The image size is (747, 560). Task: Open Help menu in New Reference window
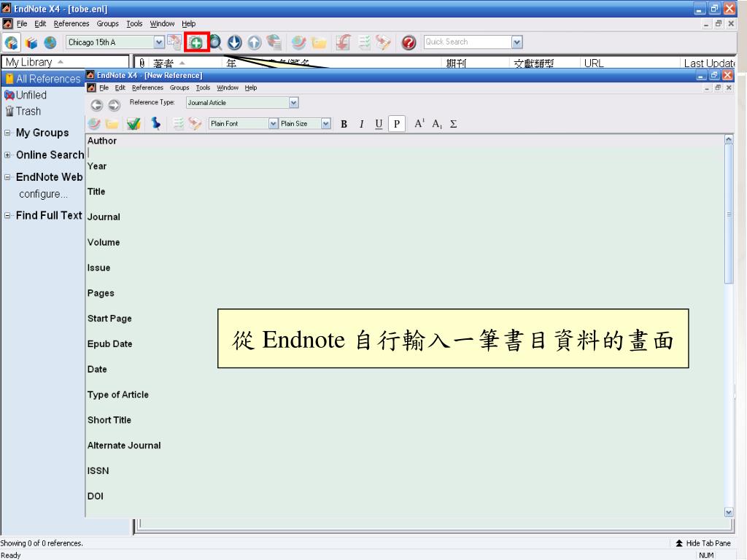[251, 87]
